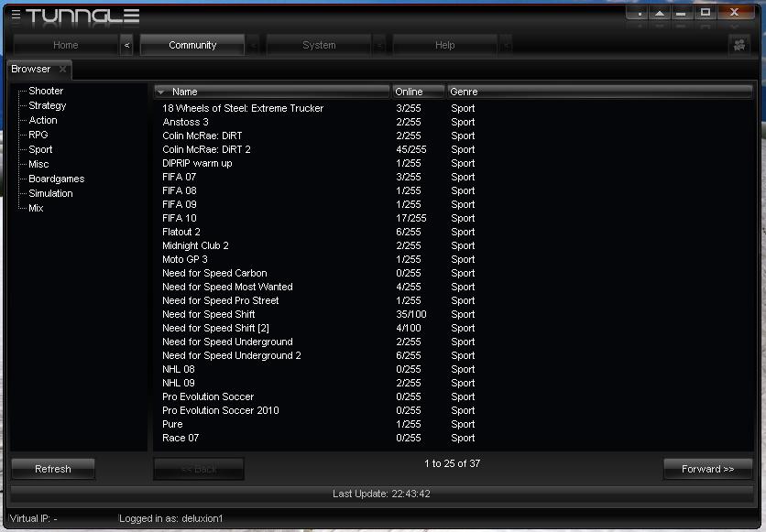This screenshot has height=532, width=766.
Task: Select the Mix category
Action: pyautogui.click(x=36, y=208)
